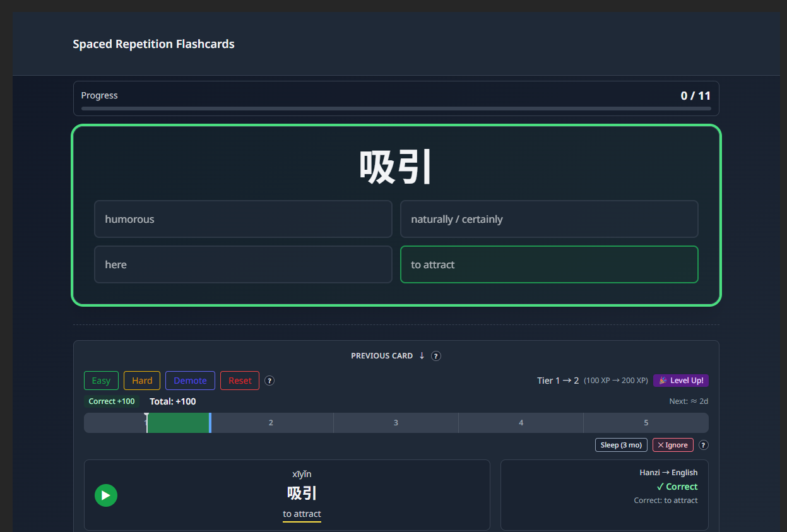Click the help icon beside PREVIOUS CARD heading
Image resolution: width=787 pixels, height=532 pixels.
(x=435, y=355)
